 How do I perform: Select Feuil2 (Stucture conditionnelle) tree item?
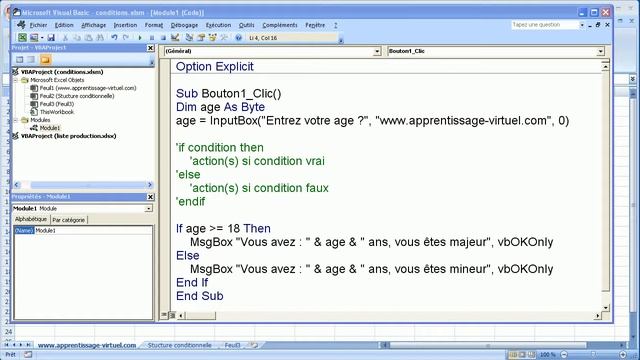[x=77, y=96]
